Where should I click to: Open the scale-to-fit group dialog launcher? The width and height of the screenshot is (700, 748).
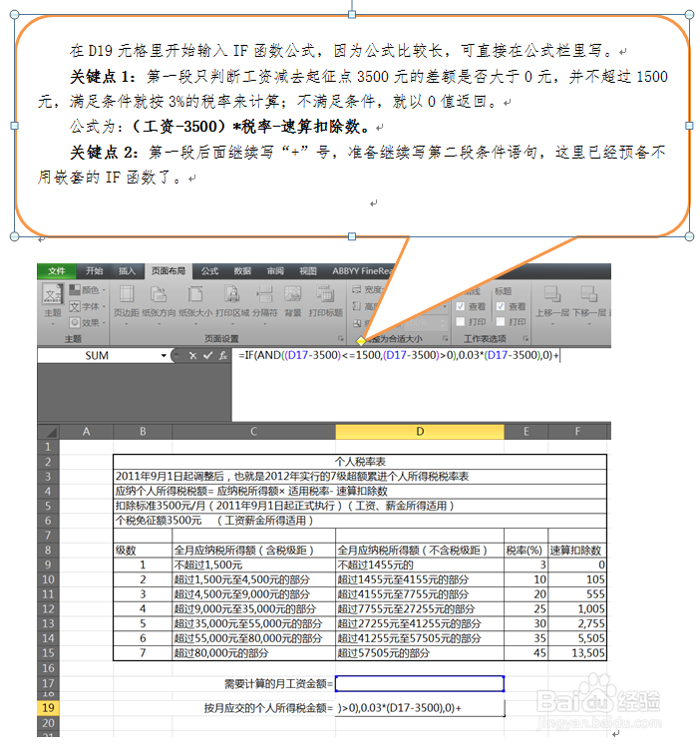(445, 338)
